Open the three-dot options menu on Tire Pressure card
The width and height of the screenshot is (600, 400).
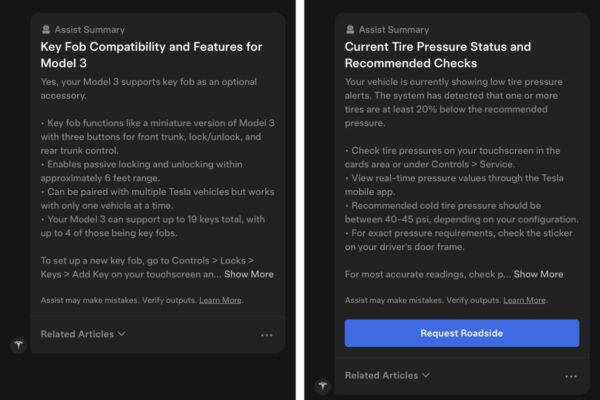tap(571, 376)
